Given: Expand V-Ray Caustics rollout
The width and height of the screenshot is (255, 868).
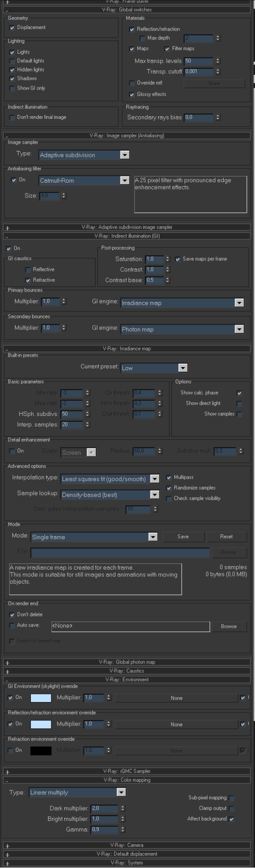Looking at the screenshot, I should 127,671.
